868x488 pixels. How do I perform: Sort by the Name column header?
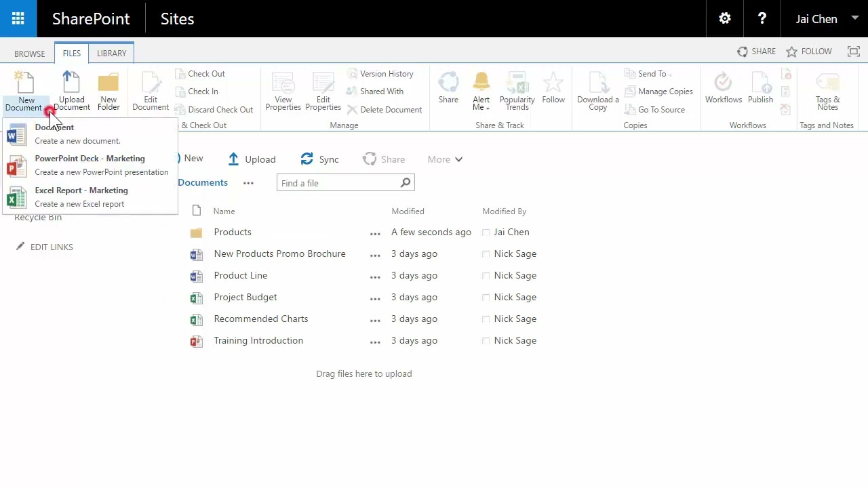[224, 211]
